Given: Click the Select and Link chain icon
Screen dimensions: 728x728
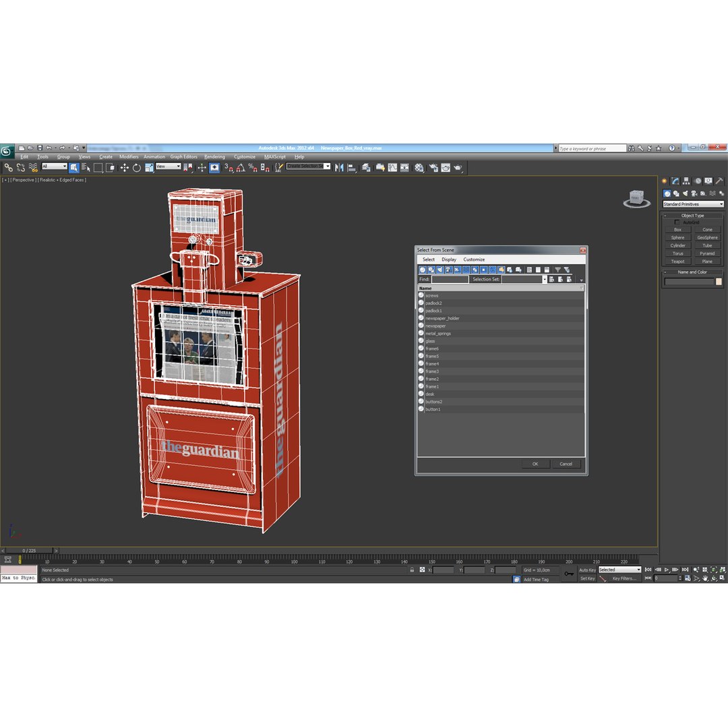Looking at the screenshot, I should [8, 168].
